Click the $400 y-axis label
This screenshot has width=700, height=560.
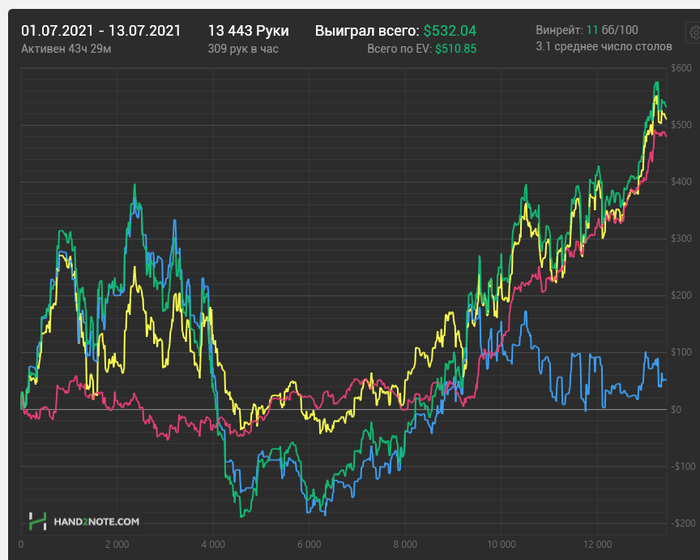681,181
